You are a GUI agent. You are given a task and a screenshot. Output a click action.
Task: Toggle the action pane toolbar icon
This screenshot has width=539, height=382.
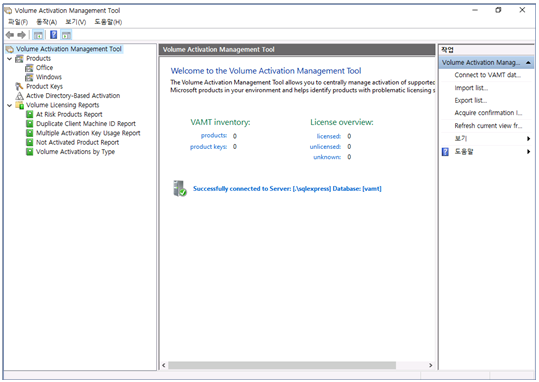[66, 35]
